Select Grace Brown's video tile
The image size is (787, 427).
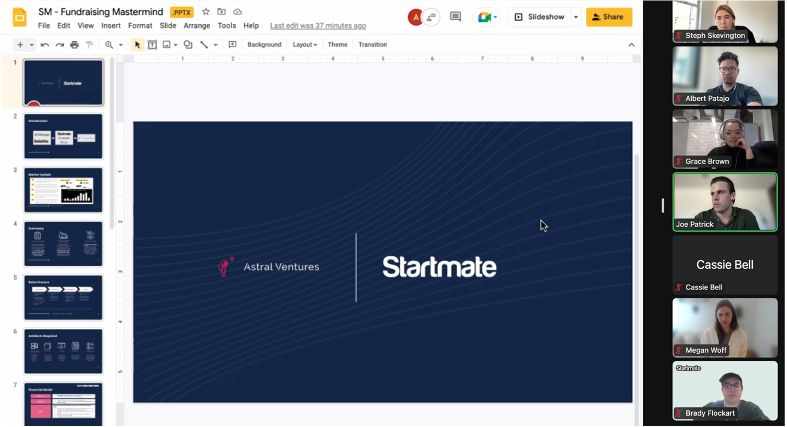(725, 139)
